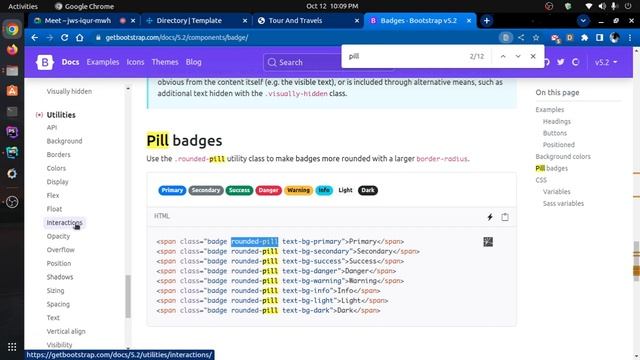
Task: Open Bootstrap Twitter link icon
Action: coord(560,62)
